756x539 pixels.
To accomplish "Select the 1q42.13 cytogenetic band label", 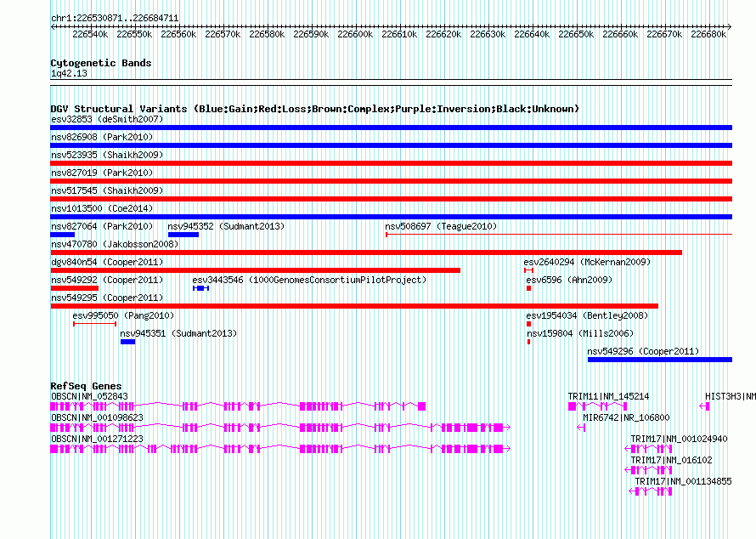I will [x=69, y=73].
